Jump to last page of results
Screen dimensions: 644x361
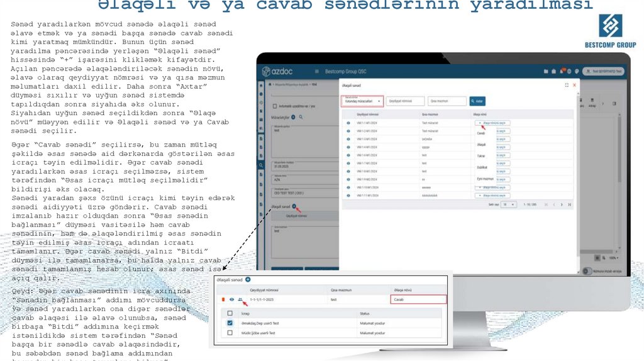569,204
